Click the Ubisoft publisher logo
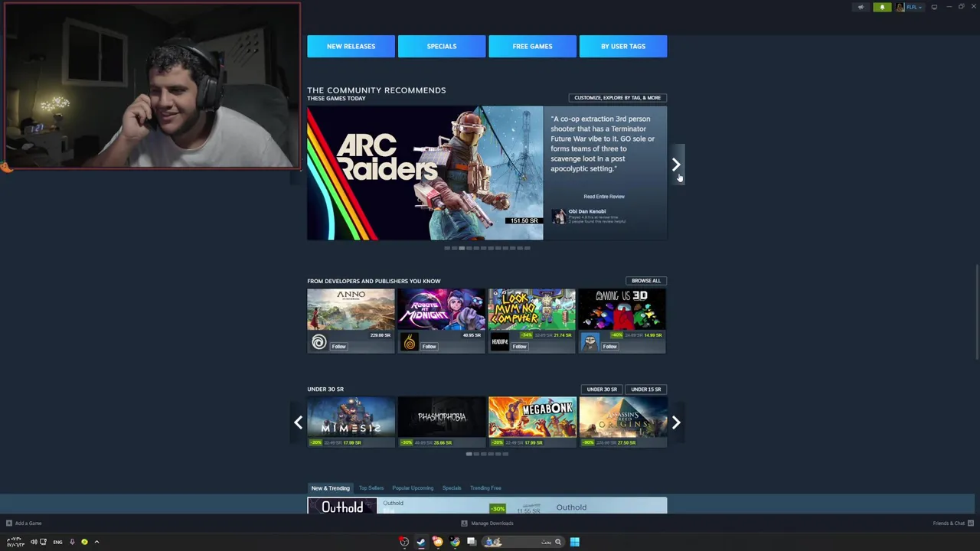The height and width of the screenshot is (551, 980). point(319,343)
